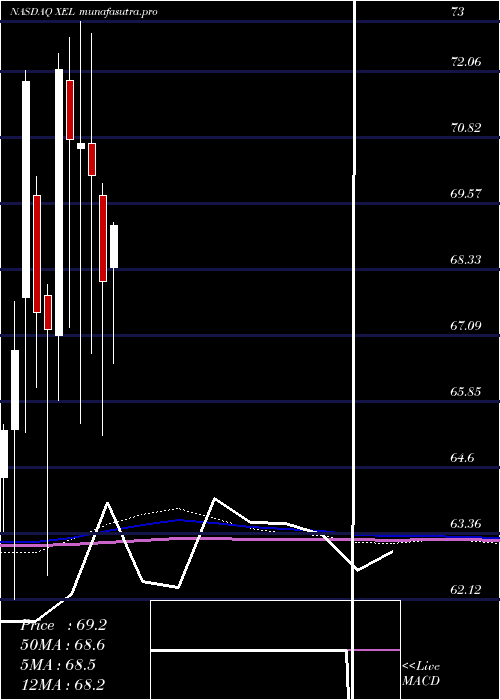Click the 50MA : 68.6 readout
This screenshot has height=700, width=500.
[x=62, y=645]
